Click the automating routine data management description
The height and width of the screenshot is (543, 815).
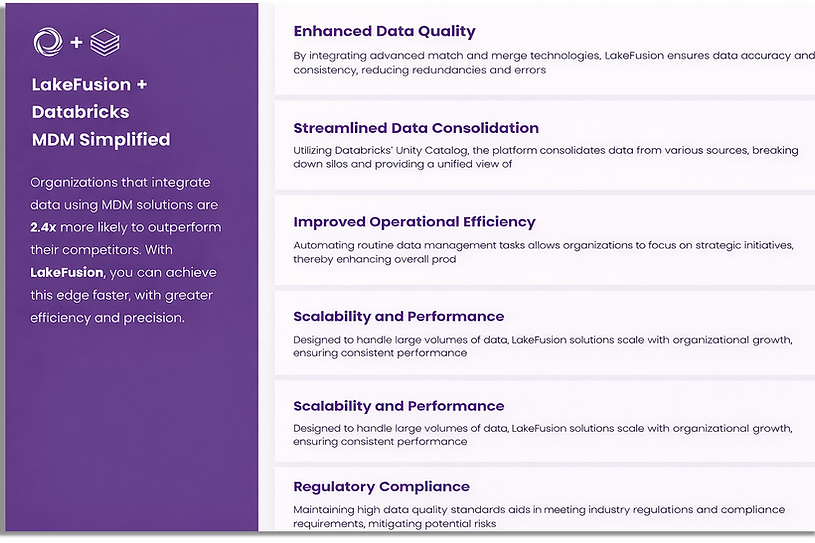click(544, 252)
